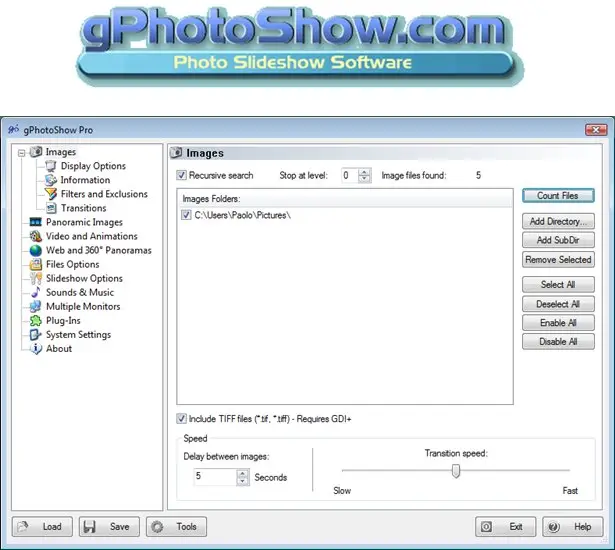Click the Web and 360° Panoramas globe icon

36,250
